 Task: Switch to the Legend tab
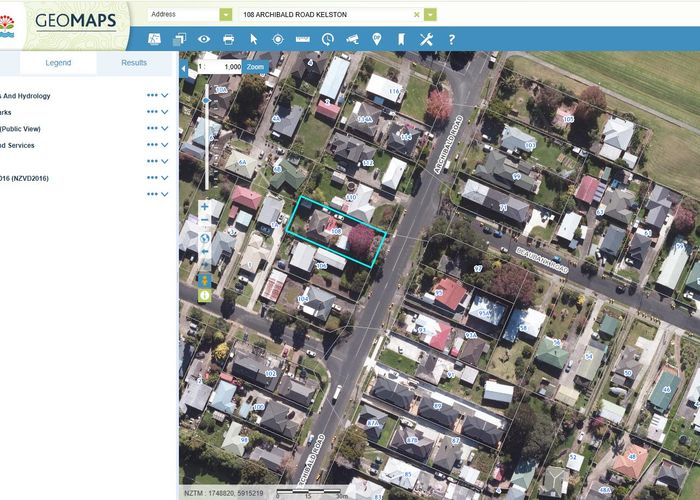[x=58, y=63]
